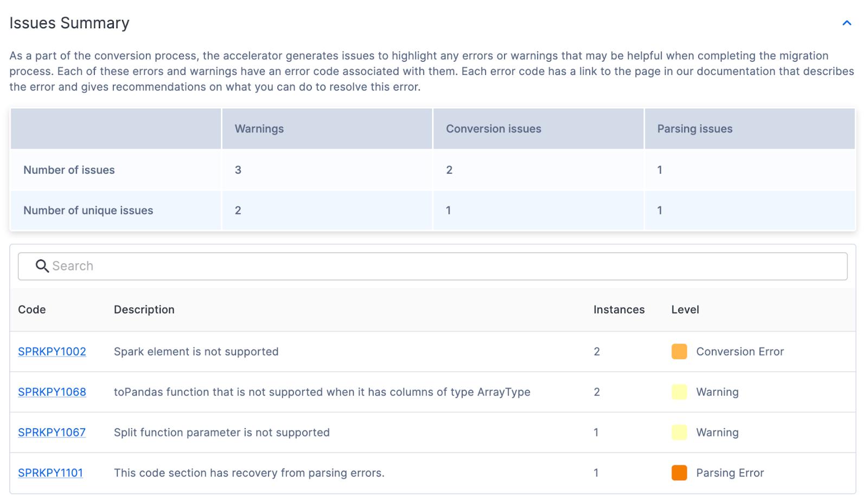868x503 pixels.
Task: Click the Conversion Error color swatch
Action: pos(679,352)
